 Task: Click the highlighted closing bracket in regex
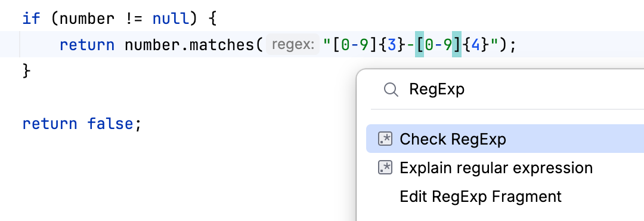pyautogui.click(x=457, y=44)
